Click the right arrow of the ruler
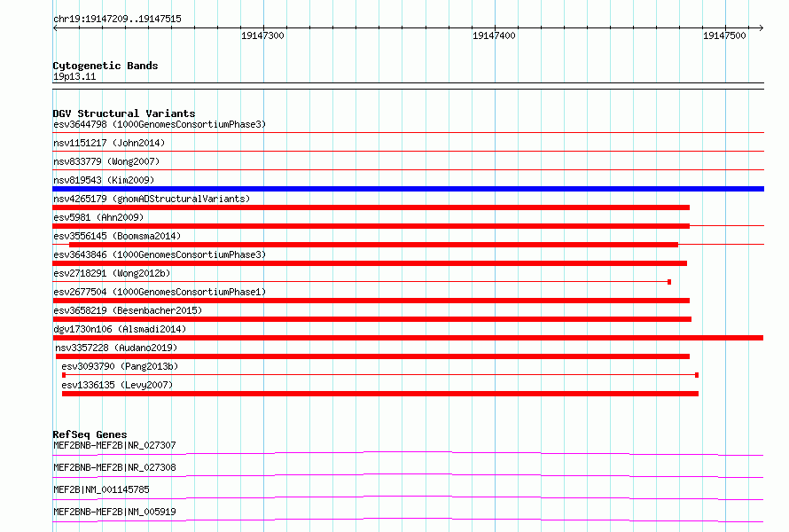The width and height of the screenshot is (789, 532). pyautogui.click(x=761, y=28)
